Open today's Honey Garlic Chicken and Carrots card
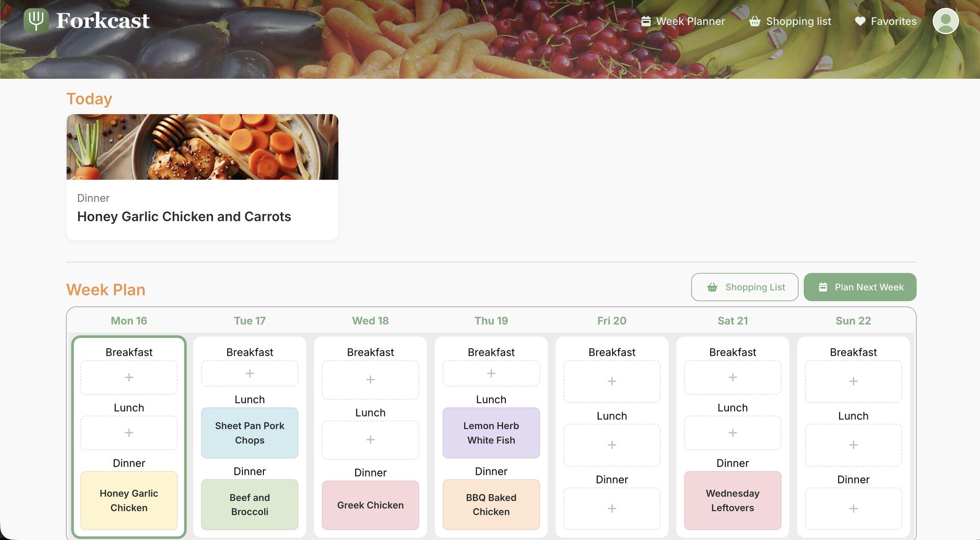This screenshot has height=540, width=980. click(x=202, y=177)
